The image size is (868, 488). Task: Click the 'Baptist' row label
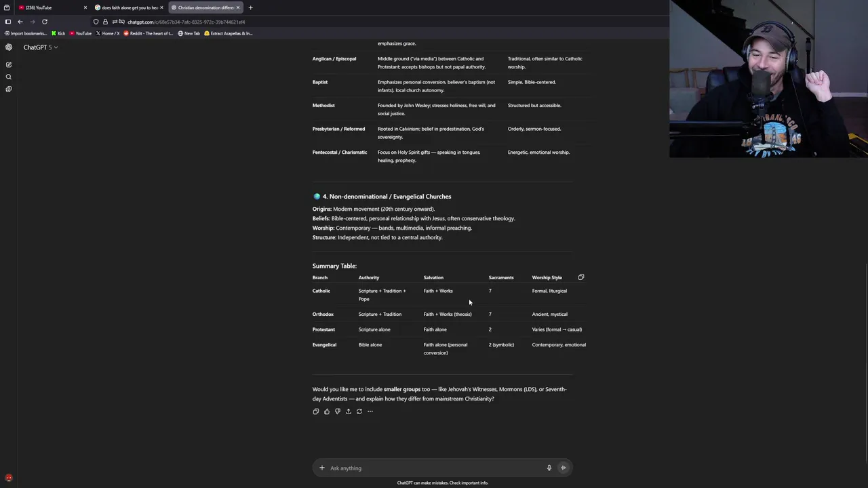[320, 82]
